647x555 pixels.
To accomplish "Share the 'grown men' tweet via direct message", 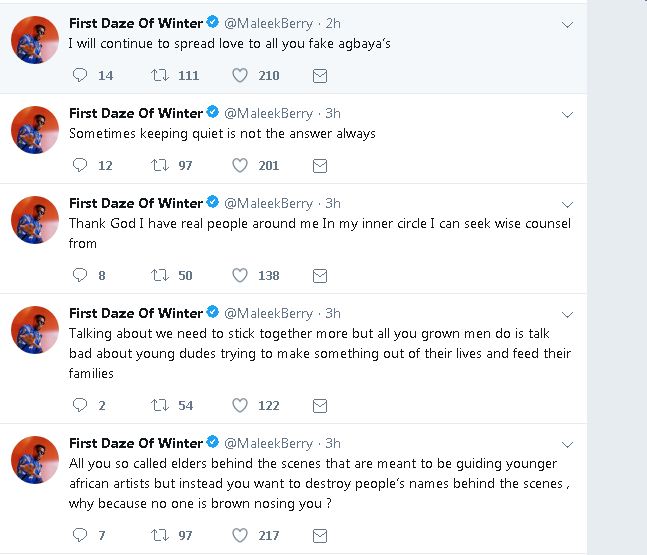I will click(320, 405).
